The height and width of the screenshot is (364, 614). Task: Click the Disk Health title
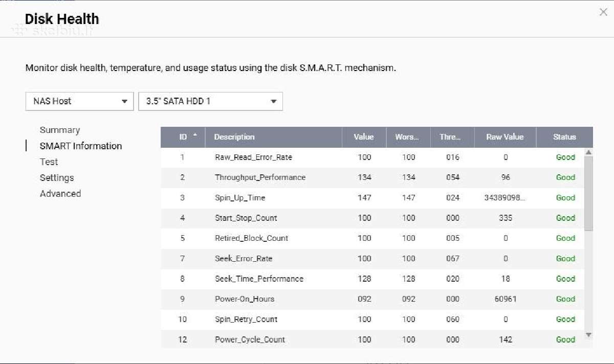62,19
